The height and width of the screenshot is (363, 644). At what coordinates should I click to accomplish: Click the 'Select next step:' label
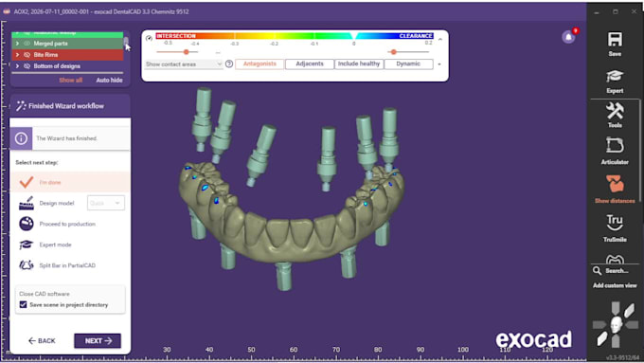37,162
